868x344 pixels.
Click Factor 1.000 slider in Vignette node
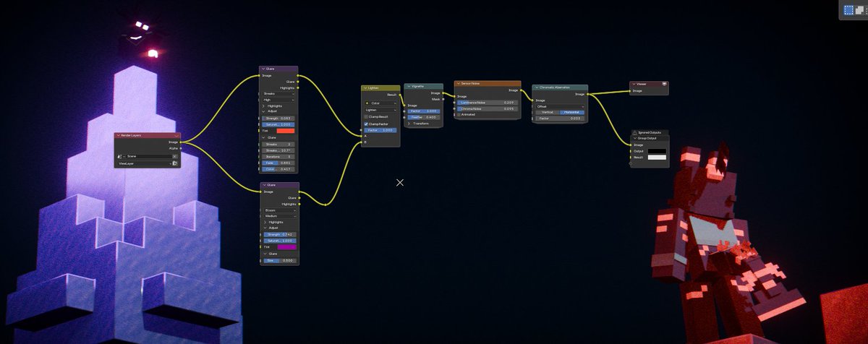point(424,111)
